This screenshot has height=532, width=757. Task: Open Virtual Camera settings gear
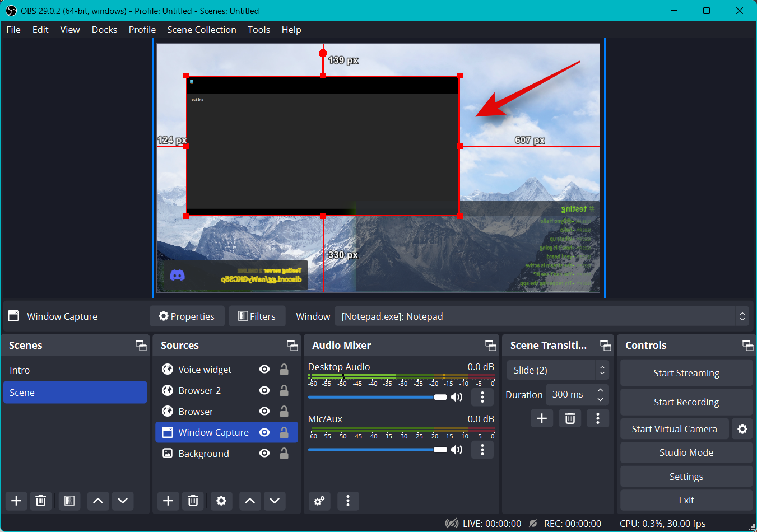pyautogui.click(x=742, y=429)
